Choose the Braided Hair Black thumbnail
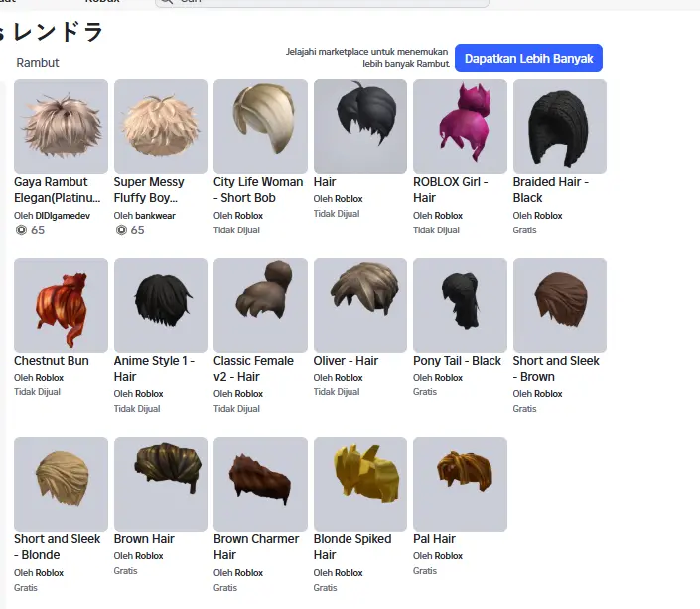The image size is (700, 609). pos(560,126)
